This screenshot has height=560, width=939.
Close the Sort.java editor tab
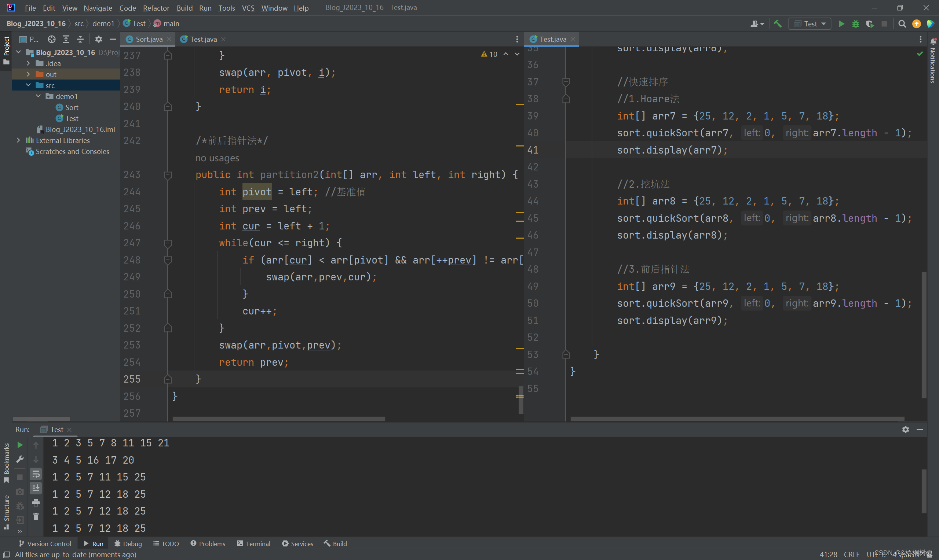point(169,39)
